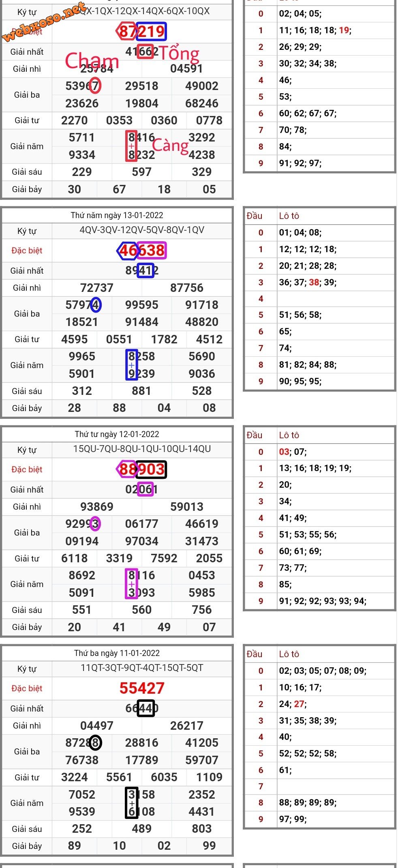Click the fourth prize number 0778
The height and width of the screenshot is (868, 398).
[209, 120]
